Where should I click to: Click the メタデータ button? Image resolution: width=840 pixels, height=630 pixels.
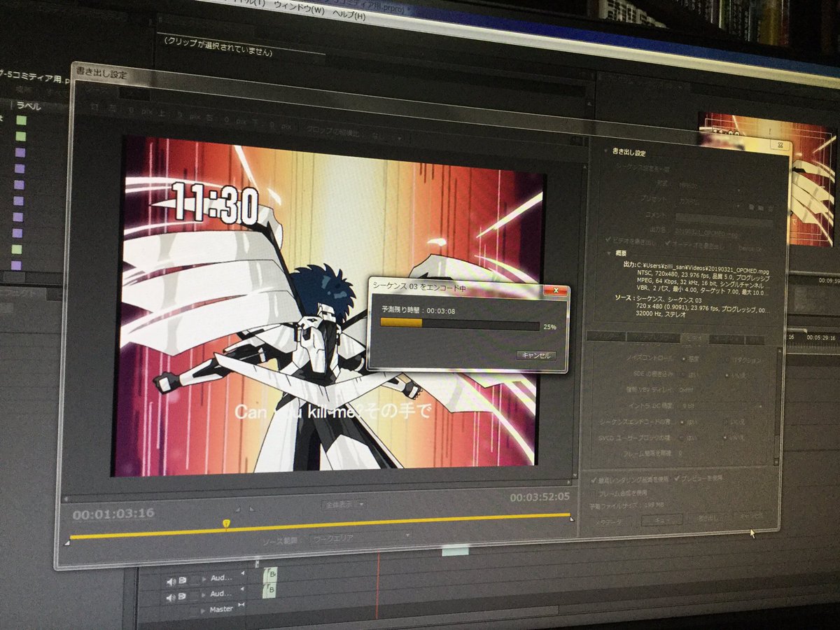pos(607,522)
